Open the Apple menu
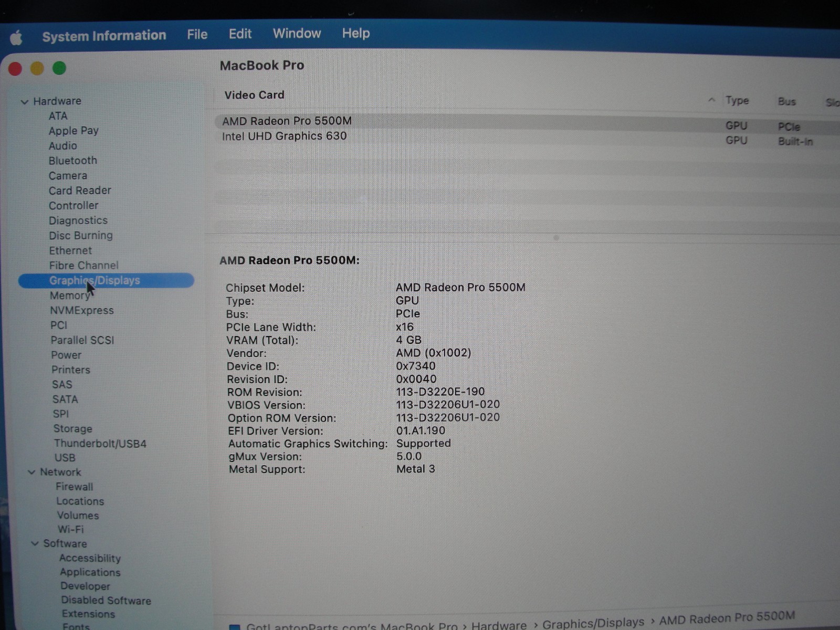Image resolution: width=840 pixels, height=630 pixels. 16,38
